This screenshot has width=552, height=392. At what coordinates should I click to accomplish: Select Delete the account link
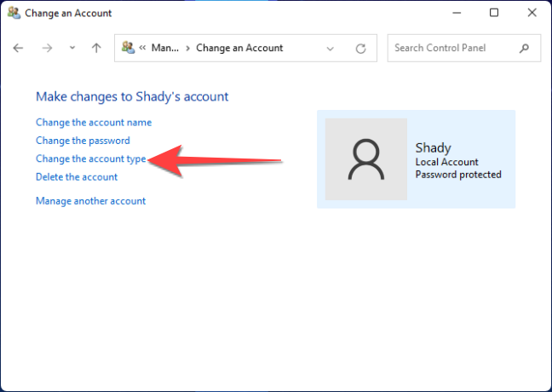77,177
